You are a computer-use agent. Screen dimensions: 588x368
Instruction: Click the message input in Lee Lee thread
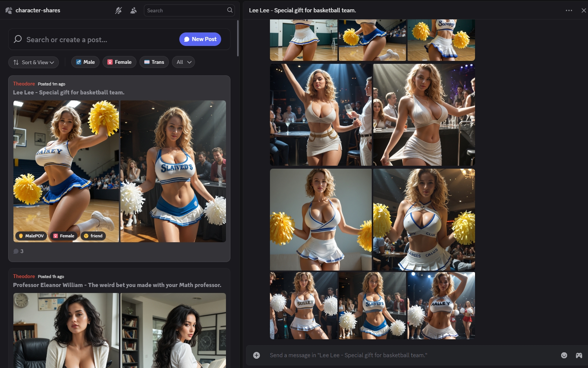point(410,355)
